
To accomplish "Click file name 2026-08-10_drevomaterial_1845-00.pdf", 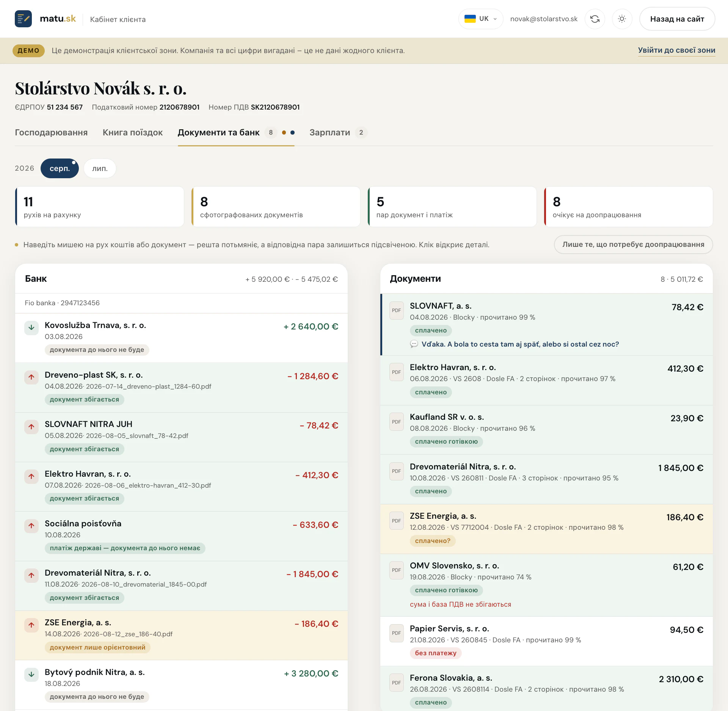I will click(144, 584).
